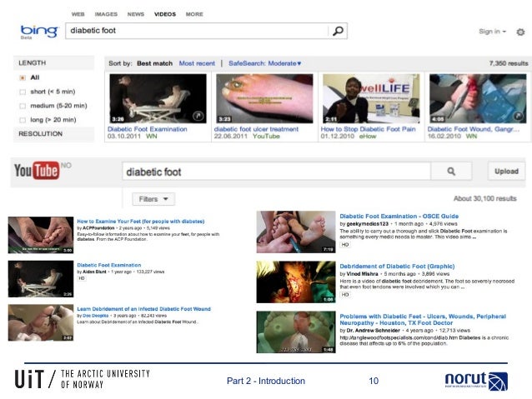Open Debridement of Diabetic Foot (Graphic) link
This screenshot has height=399, width=532.
click(397, 267)
